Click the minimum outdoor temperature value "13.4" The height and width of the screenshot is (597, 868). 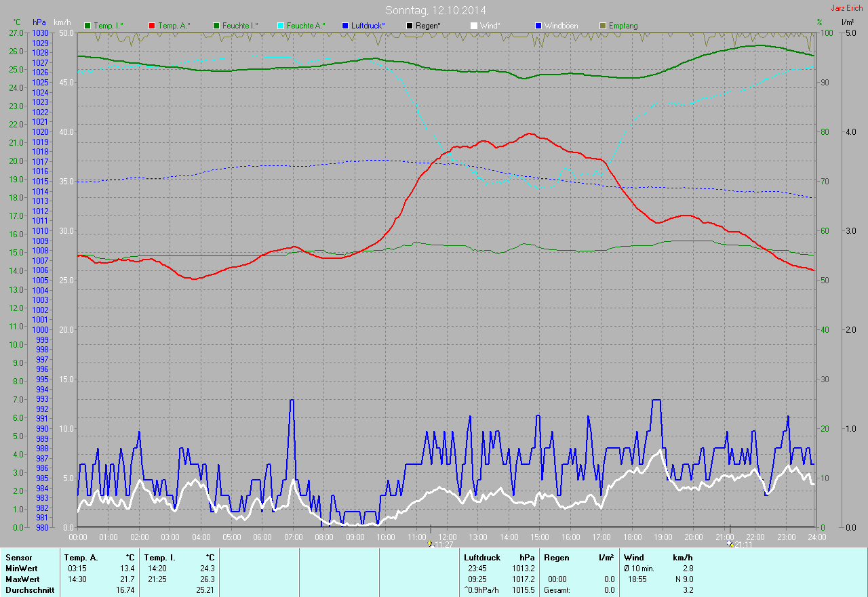tap(127, 569)
